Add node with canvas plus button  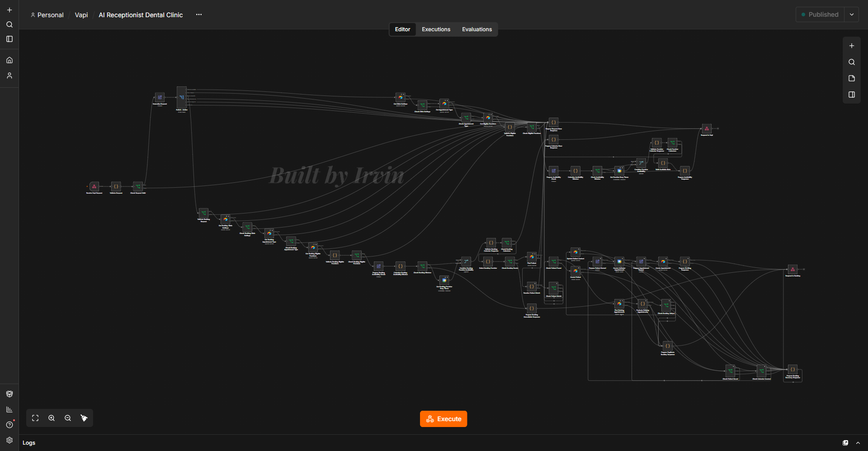point(852,46)
